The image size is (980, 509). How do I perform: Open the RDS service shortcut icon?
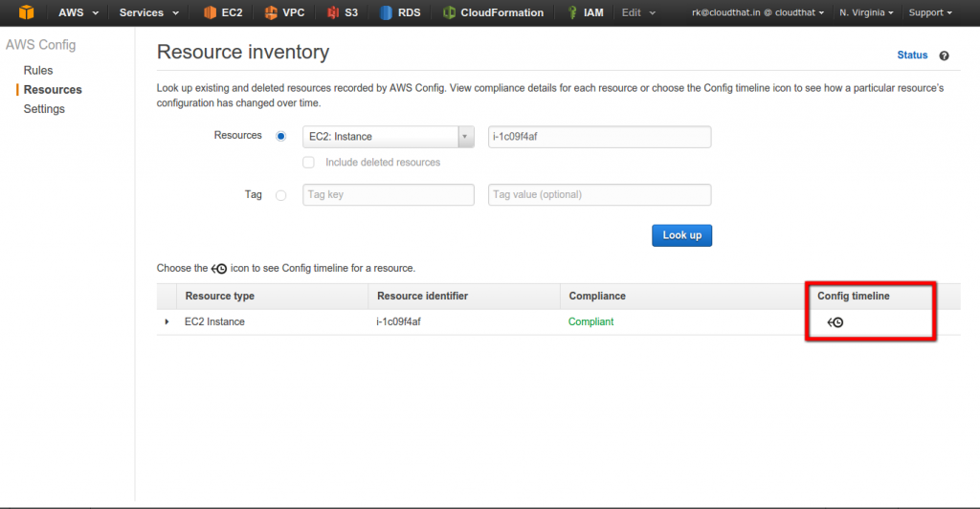point(386,12)
